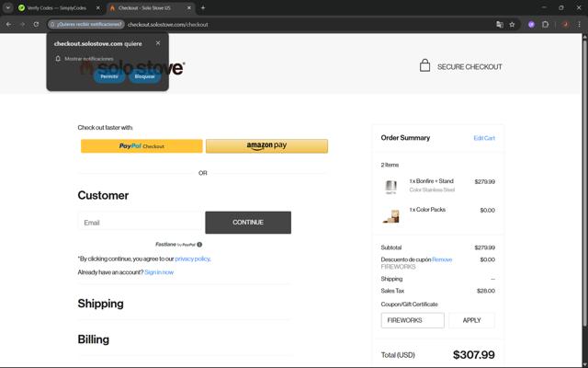Click the Email input field

coord(140,223)
